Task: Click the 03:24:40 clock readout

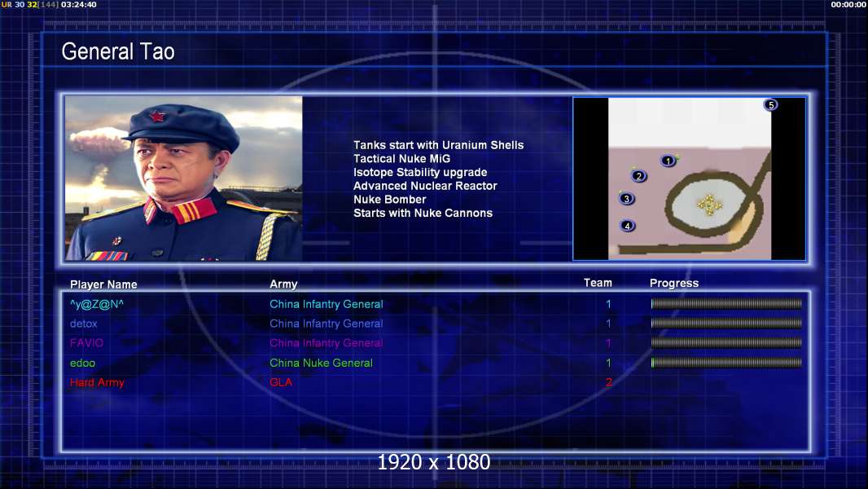Action: pyautogui.click(x=79, y=4)
